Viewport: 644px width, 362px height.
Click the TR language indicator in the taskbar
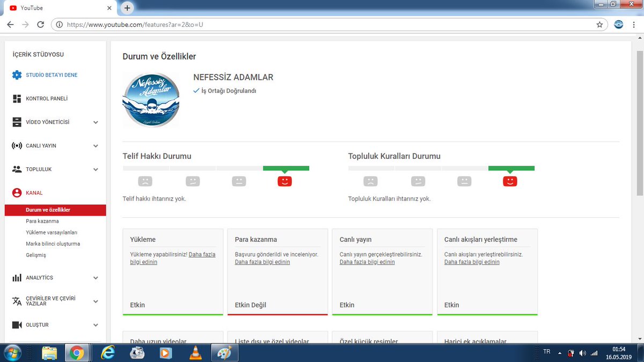click(x=546, y=351)
